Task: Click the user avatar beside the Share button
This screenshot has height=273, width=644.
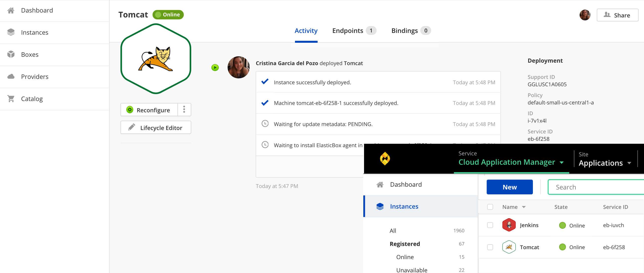Action: pyautogui.click(x=585, y=15)
